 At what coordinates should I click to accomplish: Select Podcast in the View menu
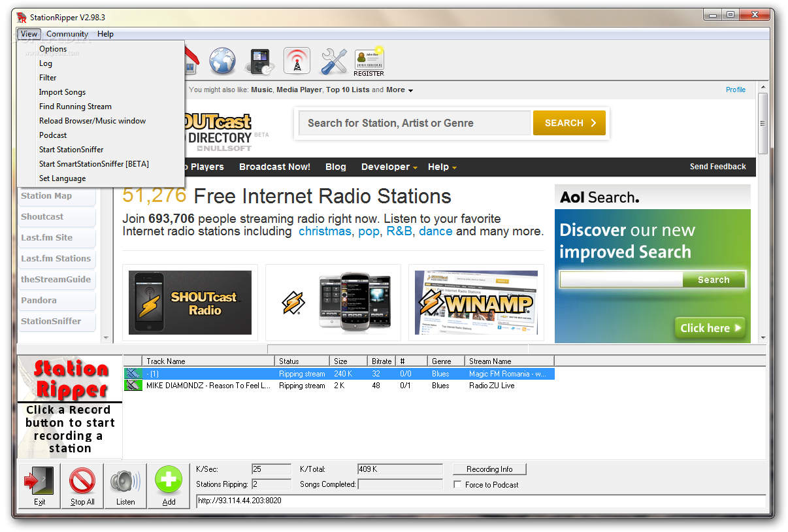pos(101,135)
